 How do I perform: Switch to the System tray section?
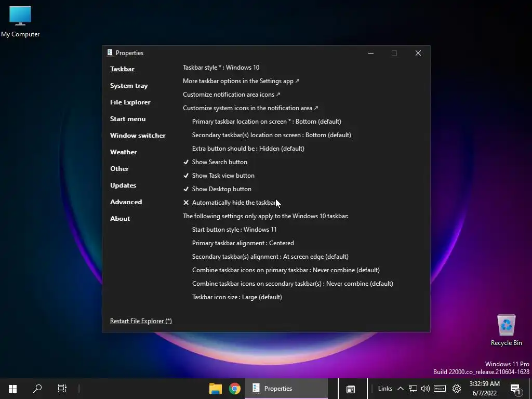coord(129,86)
